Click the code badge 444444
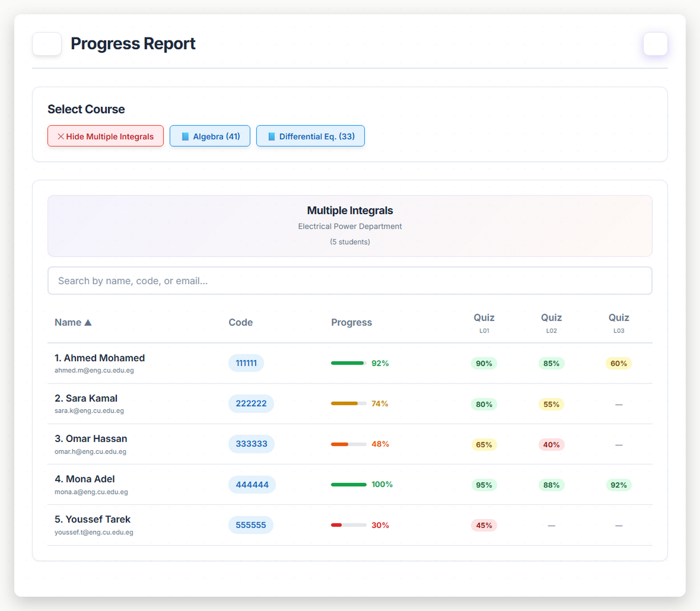Image resolution: width=700 pixels, height=611 pixels. 252,485
